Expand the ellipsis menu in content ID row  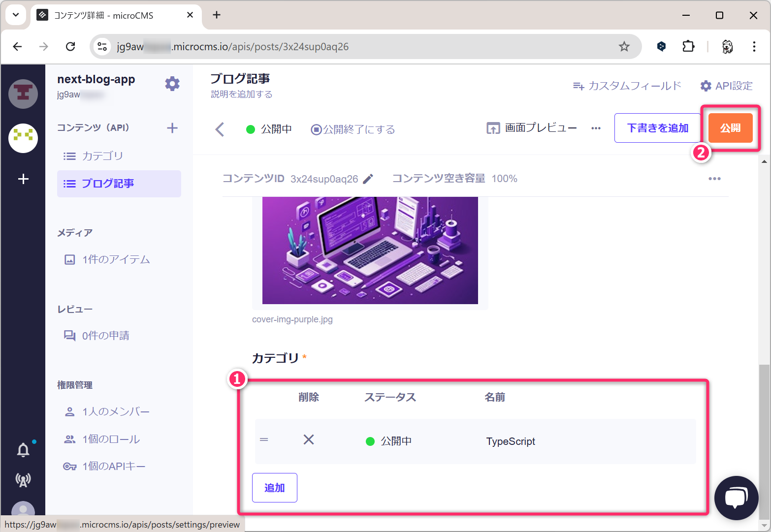(714, 179)
